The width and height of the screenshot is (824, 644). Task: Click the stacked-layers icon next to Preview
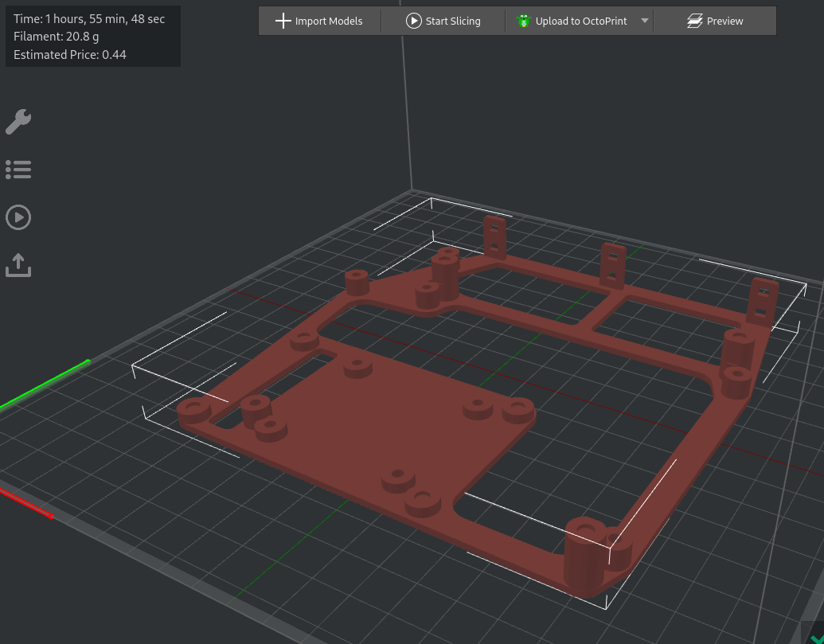(696, 20)
